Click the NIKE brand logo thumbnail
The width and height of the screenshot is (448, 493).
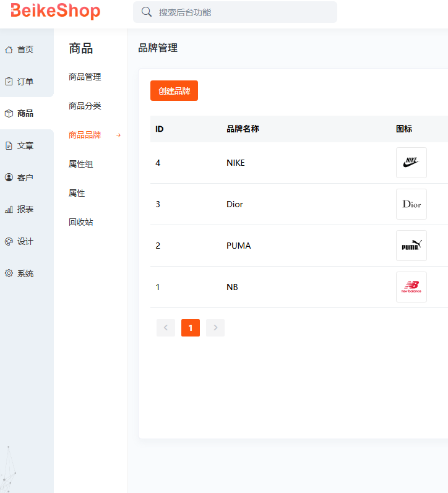tap(411, 163)
